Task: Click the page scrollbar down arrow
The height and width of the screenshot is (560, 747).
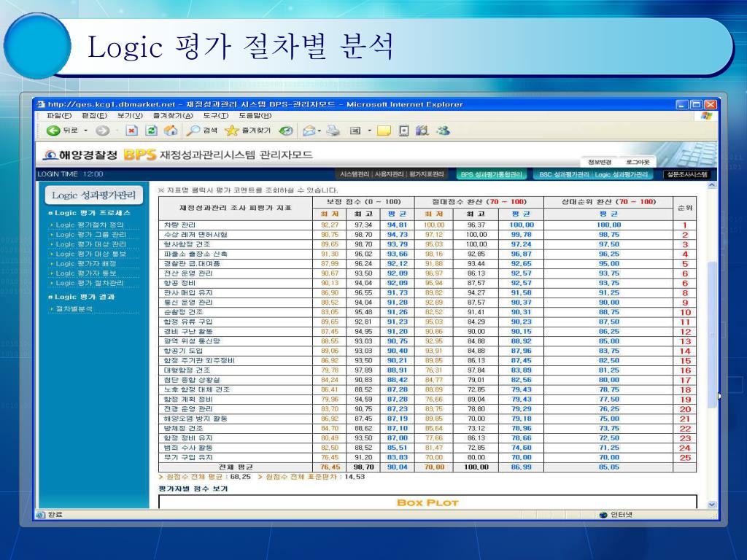Action: click(x=712, y=505)
